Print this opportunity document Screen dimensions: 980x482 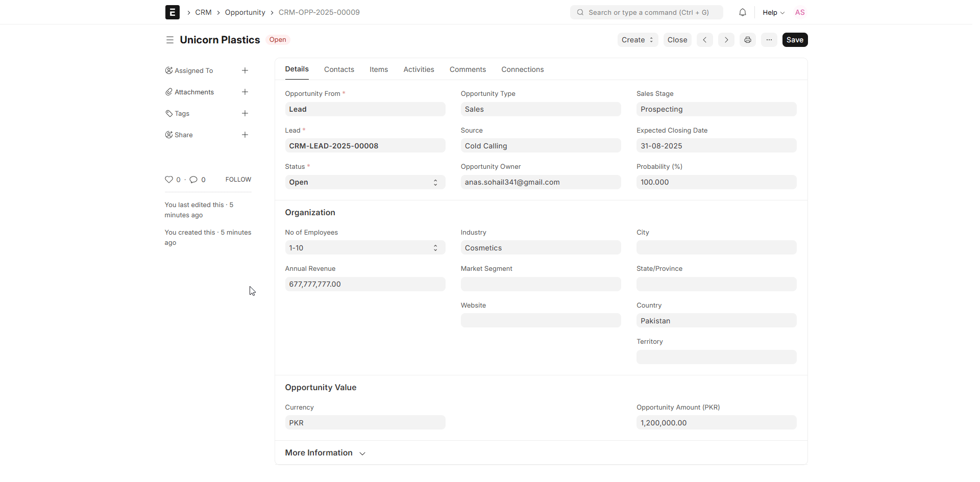point(747,40)
